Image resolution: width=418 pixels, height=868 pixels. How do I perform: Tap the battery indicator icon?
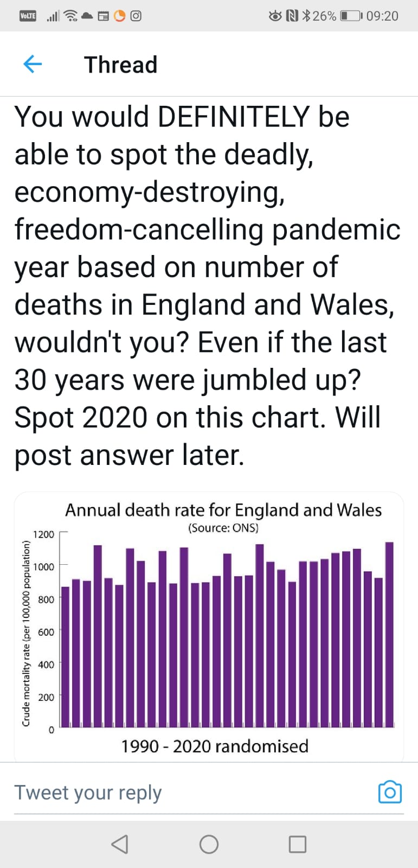coord(351,16)
